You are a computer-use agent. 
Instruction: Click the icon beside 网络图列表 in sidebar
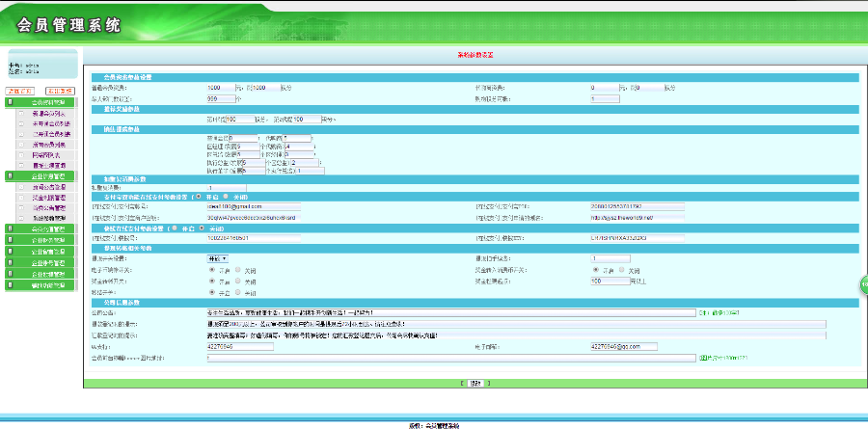(21, 155)
